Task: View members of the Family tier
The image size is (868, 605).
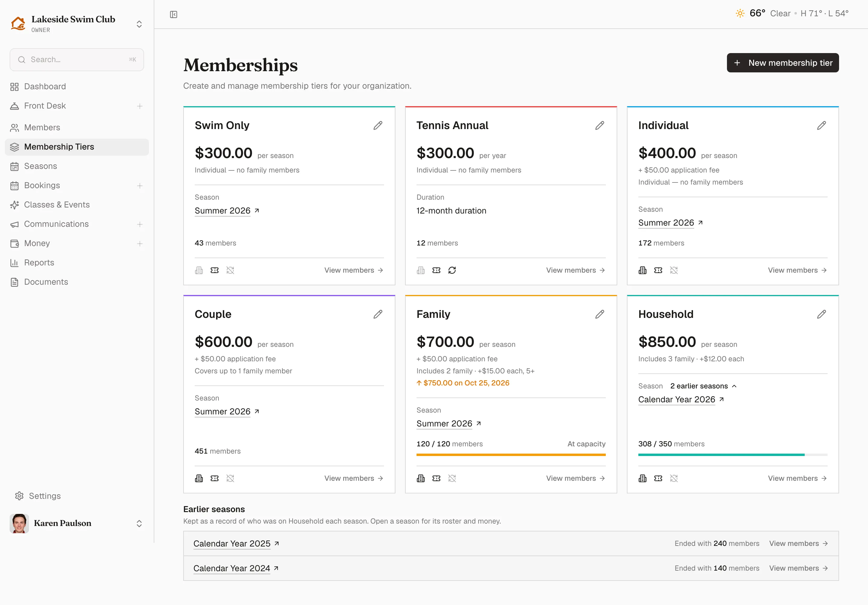Action: tap(576, 479)
